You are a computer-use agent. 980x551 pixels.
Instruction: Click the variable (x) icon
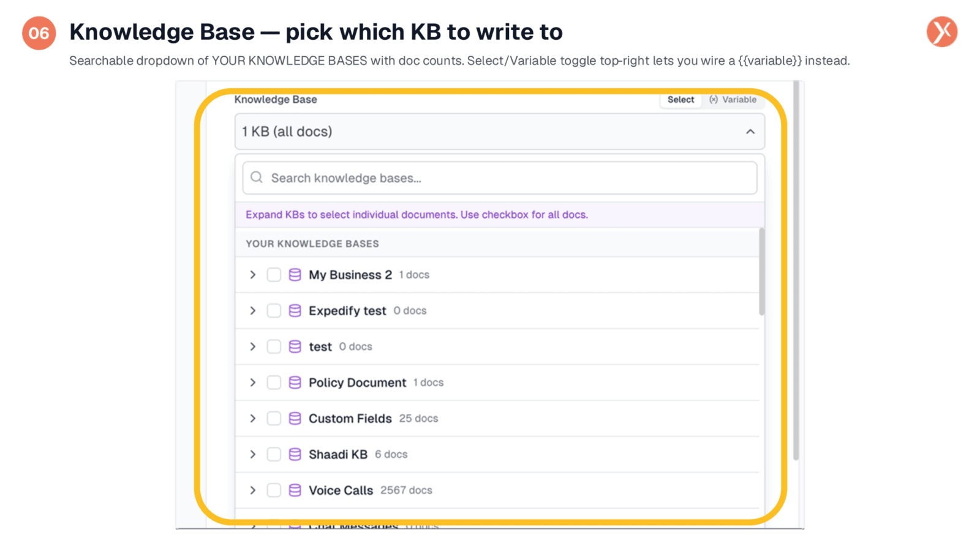click(714, 100)
